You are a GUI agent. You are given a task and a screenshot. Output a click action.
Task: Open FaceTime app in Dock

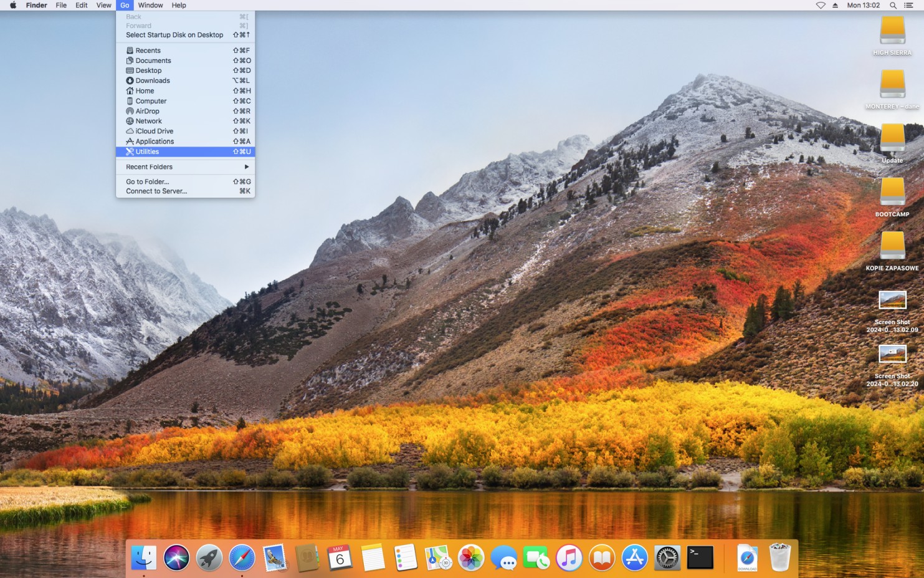[x=536, y=557]
